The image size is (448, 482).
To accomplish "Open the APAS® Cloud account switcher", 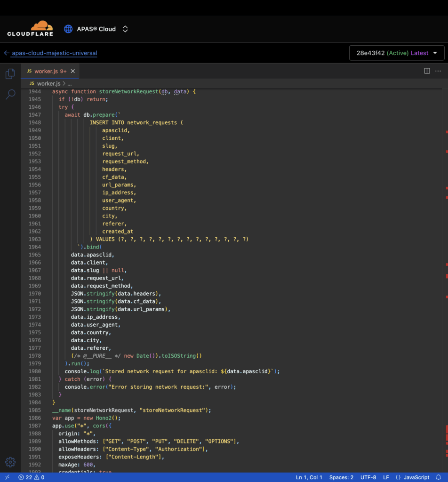I will [x=125, y=29].
